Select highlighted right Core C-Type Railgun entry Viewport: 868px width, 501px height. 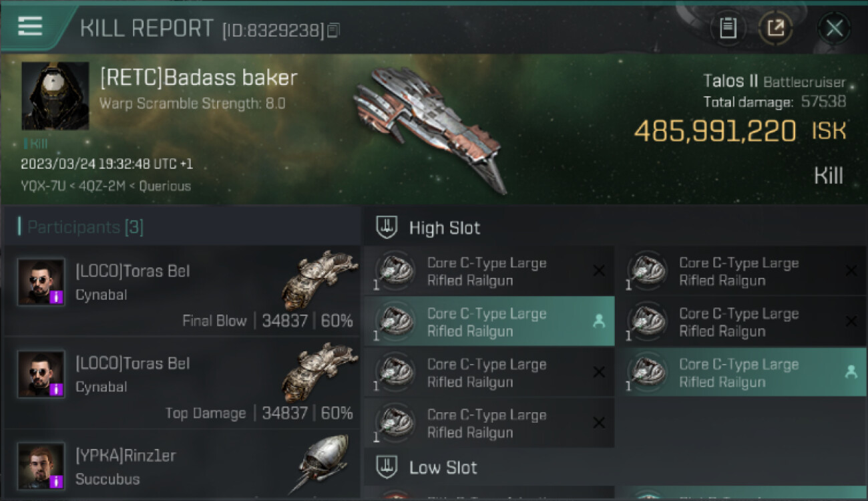[741, 372]
